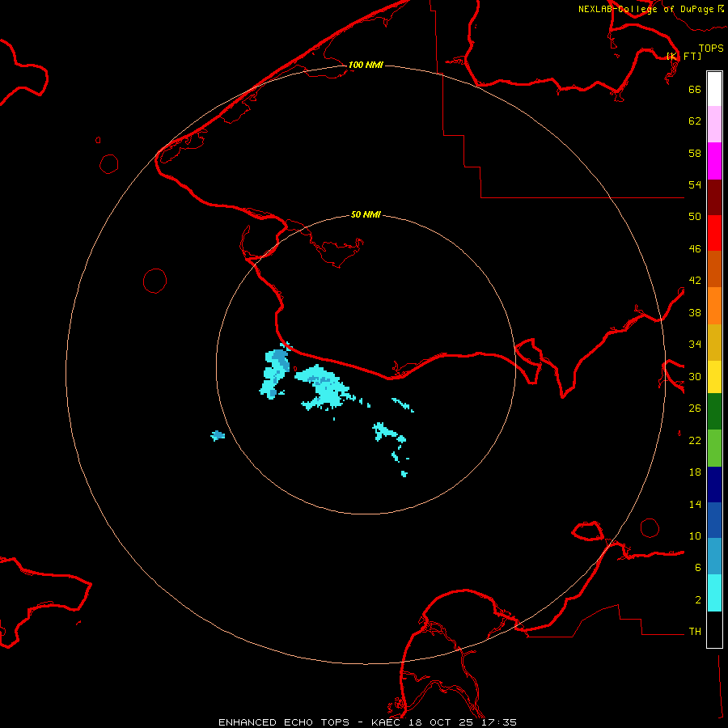This screenshot has width=728, height=728.
Task: Click the bright red swatch between 50 and 46
Action: [x=714, y=233]
